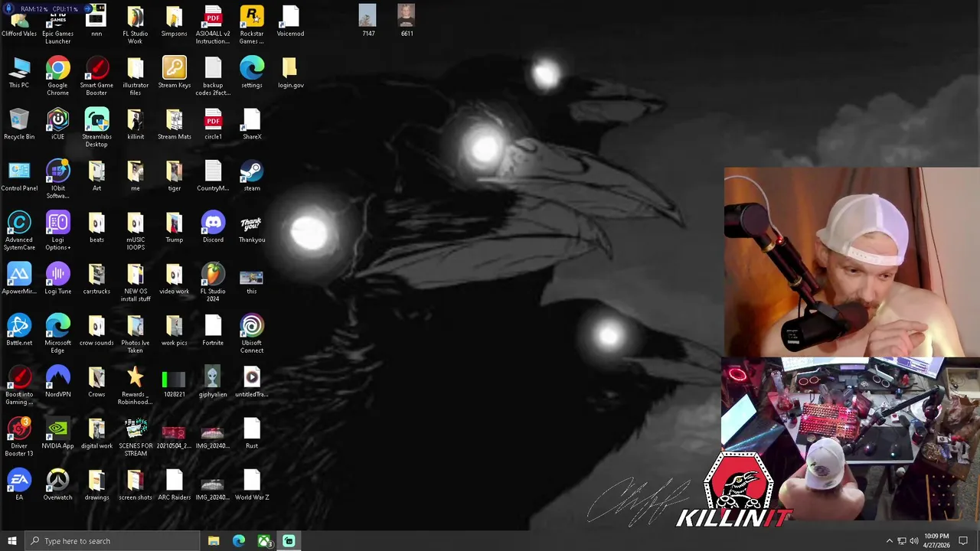Open the Thankyou image file

click(x=252, y=227)
